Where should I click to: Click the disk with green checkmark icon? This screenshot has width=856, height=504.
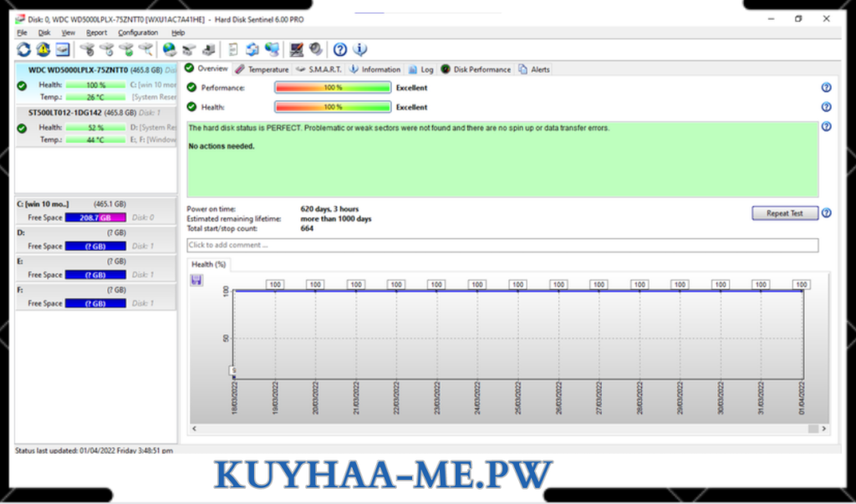[126, 49]
